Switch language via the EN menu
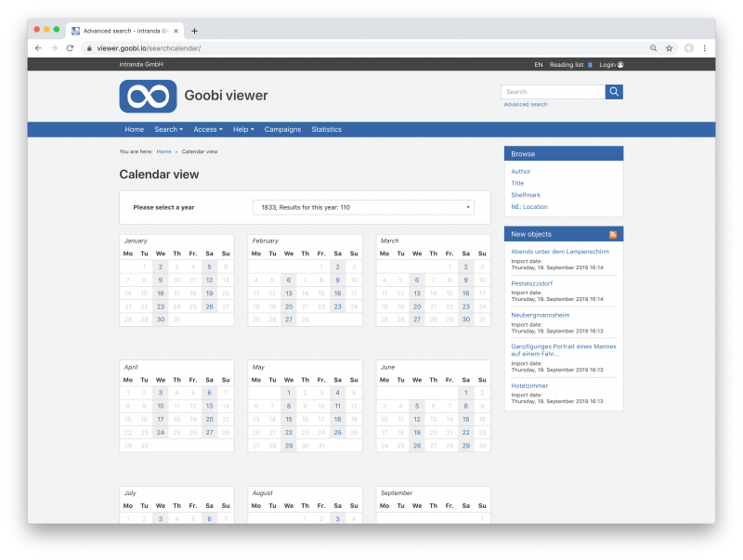Image resolution: width=743 pixels, height=560 pixels. coord(540,65)
